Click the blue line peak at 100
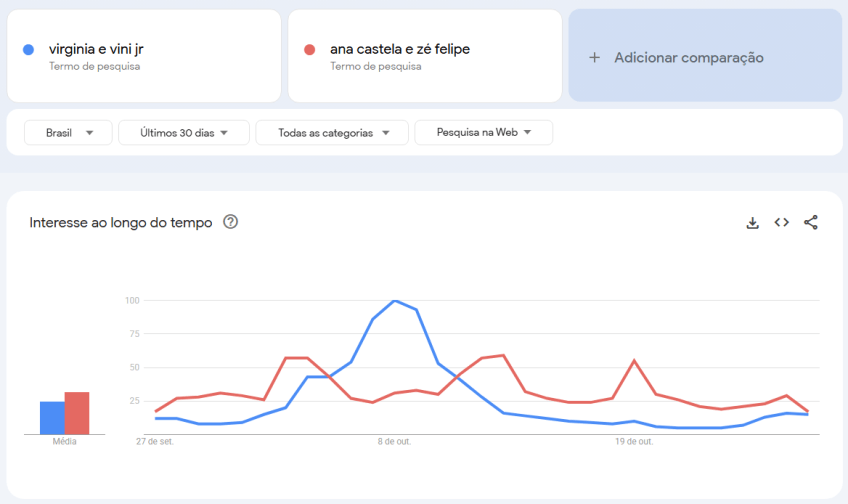848x504 pixels. tap(396, 301)
